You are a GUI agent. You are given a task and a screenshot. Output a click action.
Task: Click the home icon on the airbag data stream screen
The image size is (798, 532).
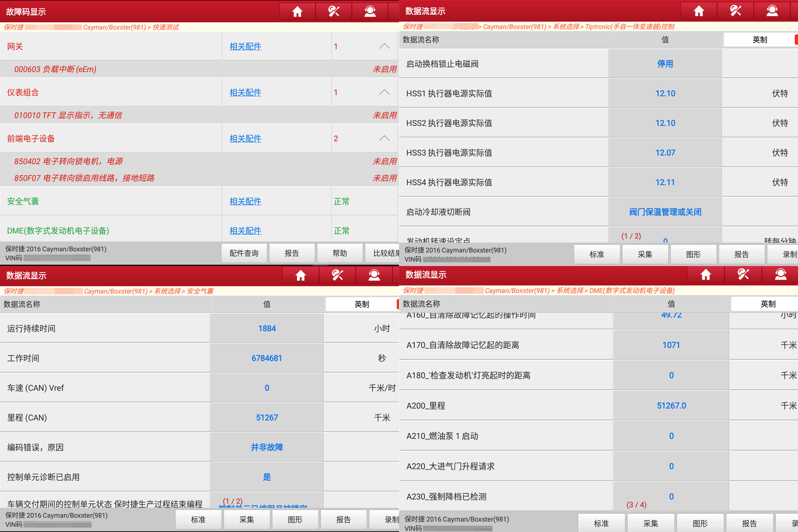300,275
